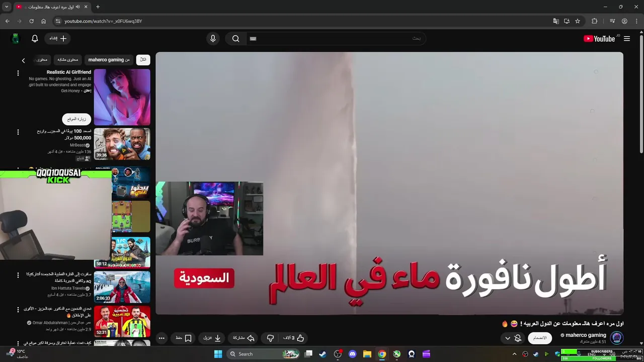Select the 'الكل' filter chip
Image resolution: width=644 pixels, height=362 pixels.
(x=143, y=59)
